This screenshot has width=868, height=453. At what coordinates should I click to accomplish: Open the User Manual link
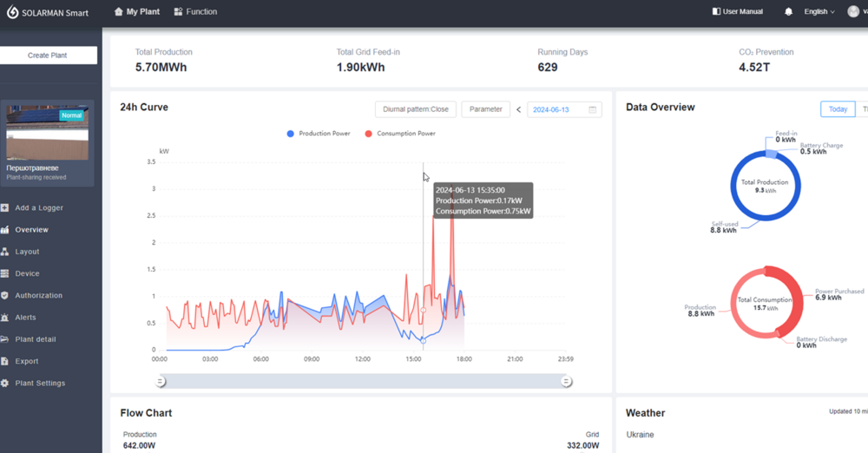[x=737, y=12]
